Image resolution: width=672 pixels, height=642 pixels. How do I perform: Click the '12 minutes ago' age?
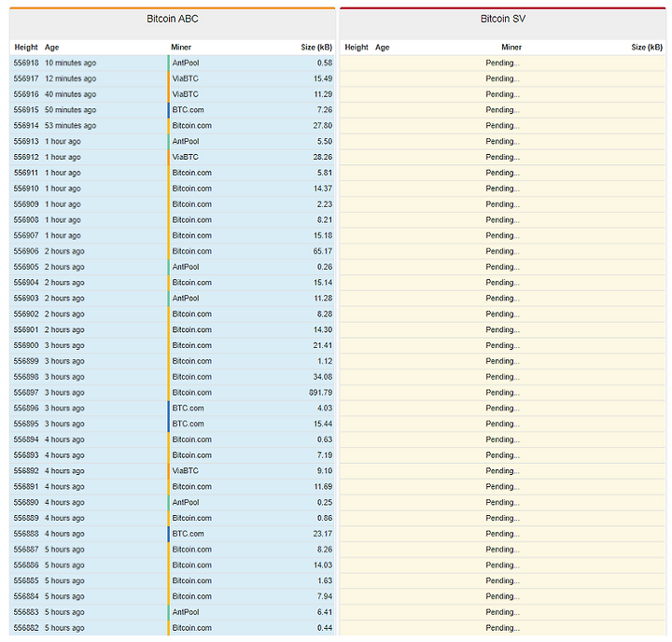click(x=71, y=79)
